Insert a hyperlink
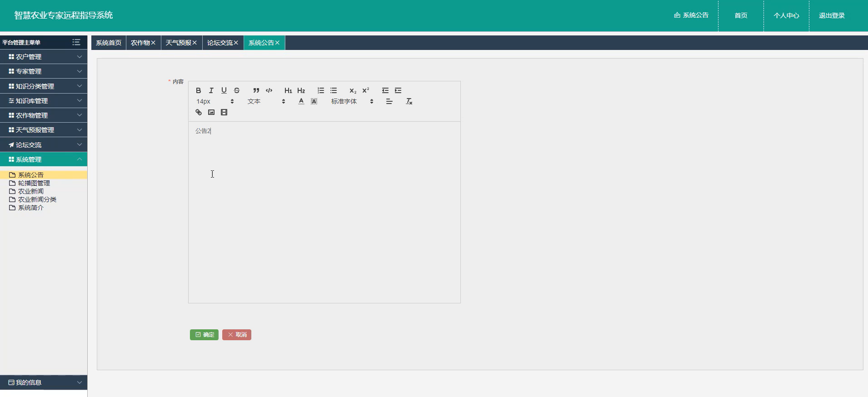868x397 pixels. click(x=199, y=112)
